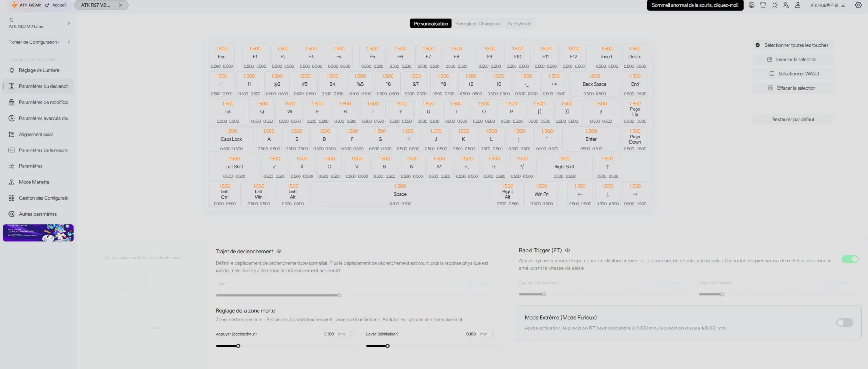Click the Paramètres du déclench icon in sidebar
Viewport: 868px width, 369px height.
pyautogui.click(x=12, y=86)
